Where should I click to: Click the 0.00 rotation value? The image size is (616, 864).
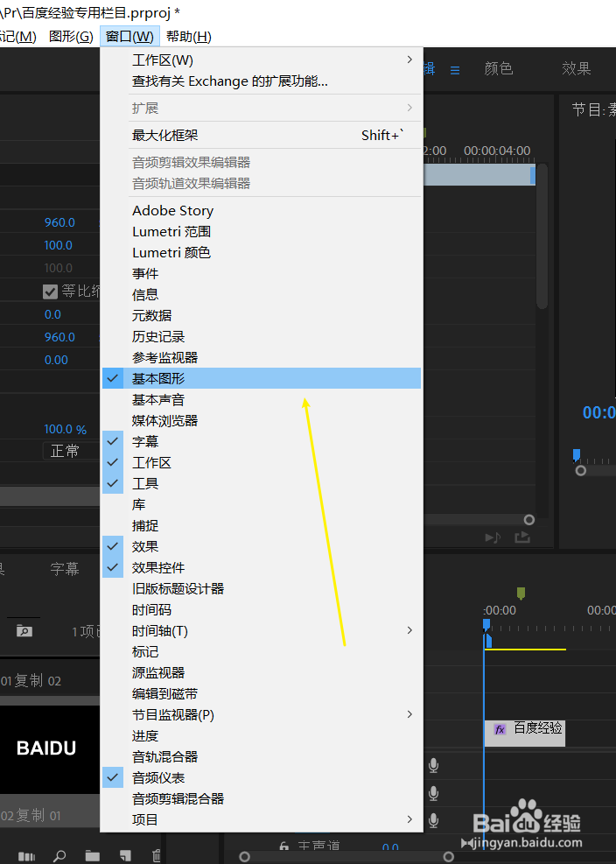point(56,360)
